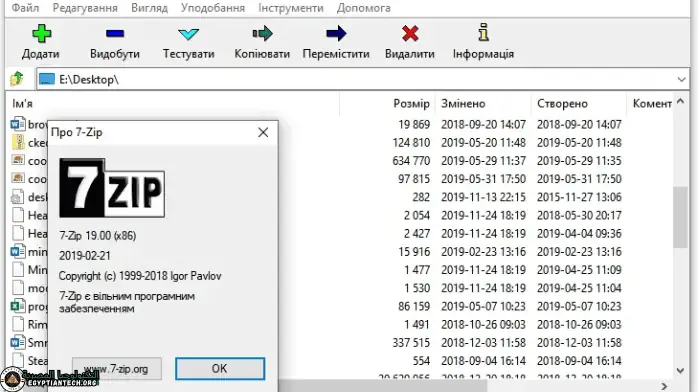698x392 pixels.
Task: Click the archive icon beside 'cke' file
Action: pyautogui.click(x=18, y=142)
